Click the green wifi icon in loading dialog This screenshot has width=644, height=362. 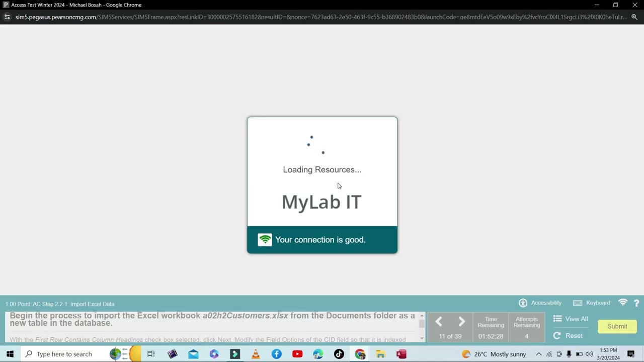pyautogui.click(x=265, y=240)
